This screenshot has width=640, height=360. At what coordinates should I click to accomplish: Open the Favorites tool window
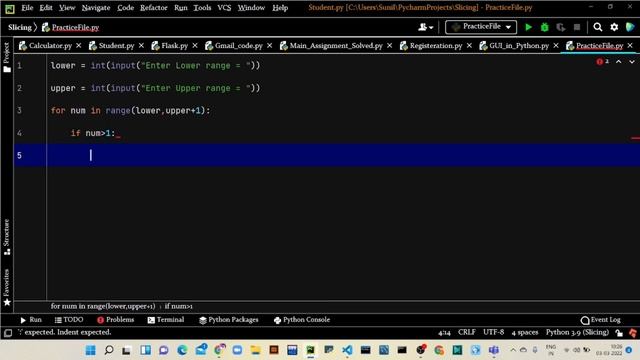tap(7, 287)
